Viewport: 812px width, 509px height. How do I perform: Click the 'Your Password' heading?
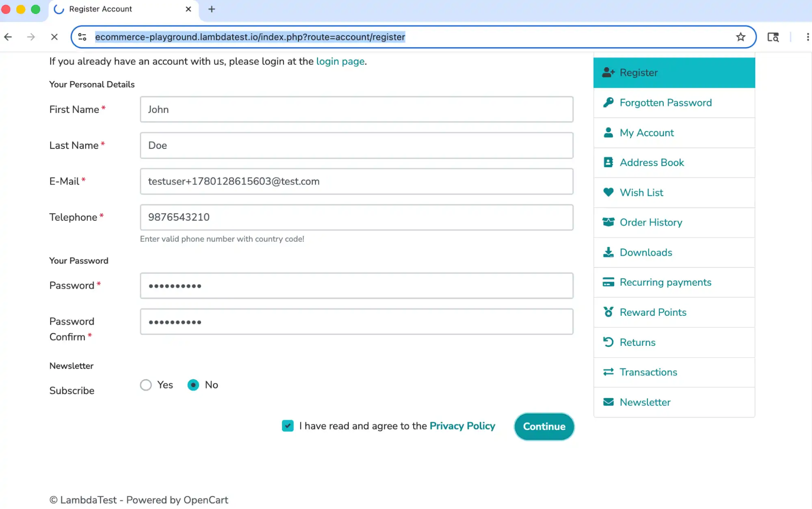(79, 261)
